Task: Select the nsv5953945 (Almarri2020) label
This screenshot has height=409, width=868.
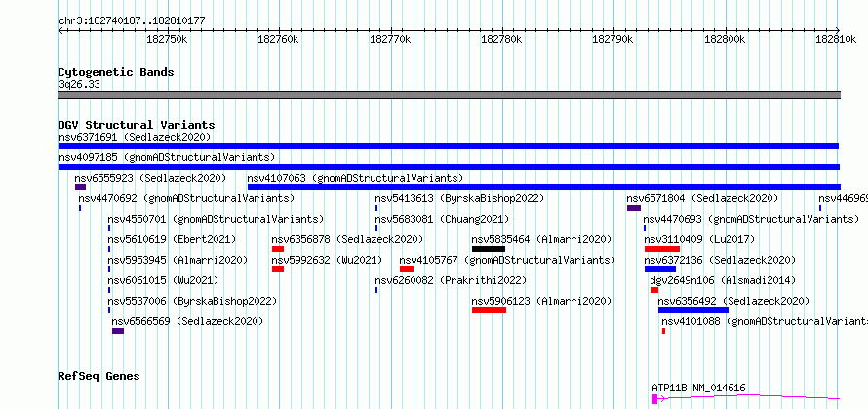Action: coord(178,260)
